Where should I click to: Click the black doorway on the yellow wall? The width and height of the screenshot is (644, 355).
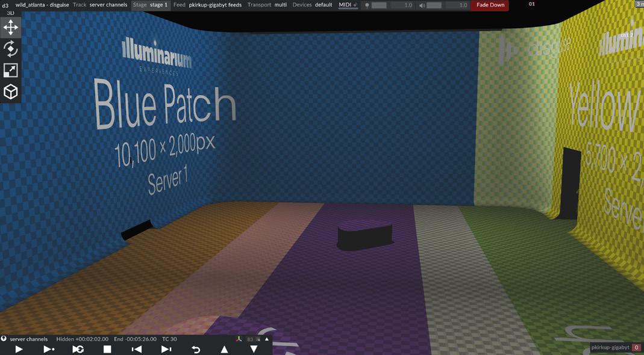[x=571, y=183]
